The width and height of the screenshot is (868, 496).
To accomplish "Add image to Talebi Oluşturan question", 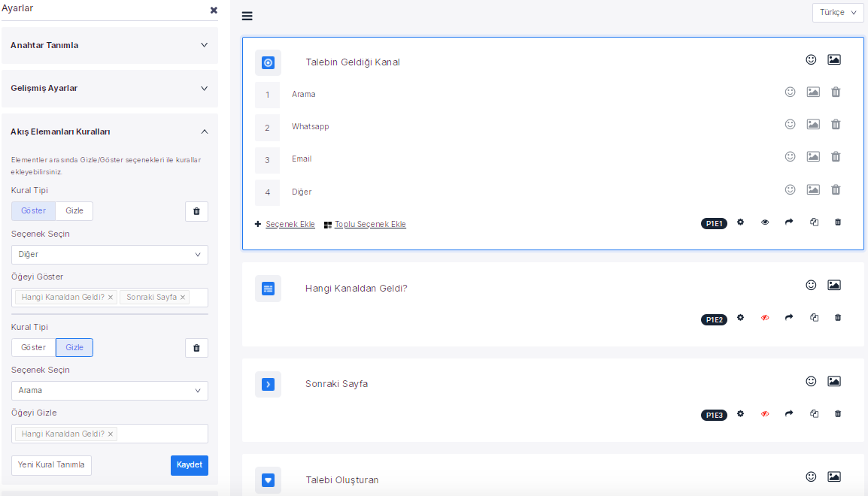I will click(x=833, y=476).
